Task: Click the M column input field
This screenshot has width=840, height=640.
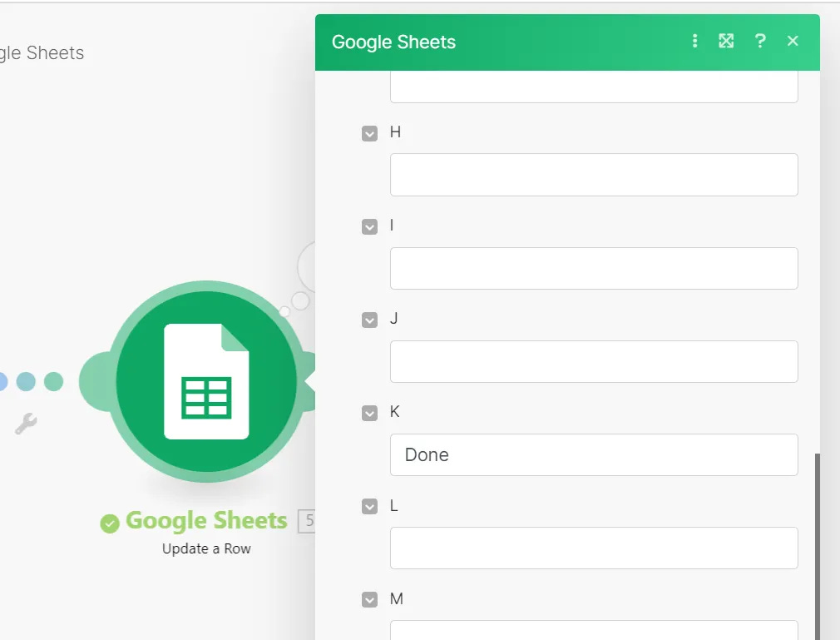Action: 594,630
